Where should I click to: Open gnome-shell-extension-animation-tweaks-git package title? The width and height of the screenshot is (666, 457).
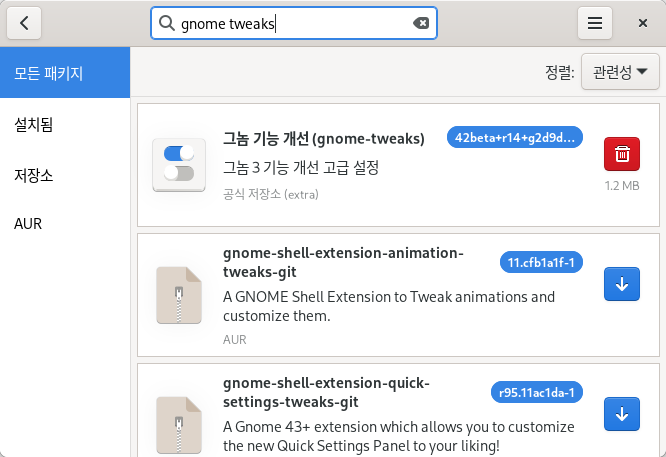click(x=343, y=262)
